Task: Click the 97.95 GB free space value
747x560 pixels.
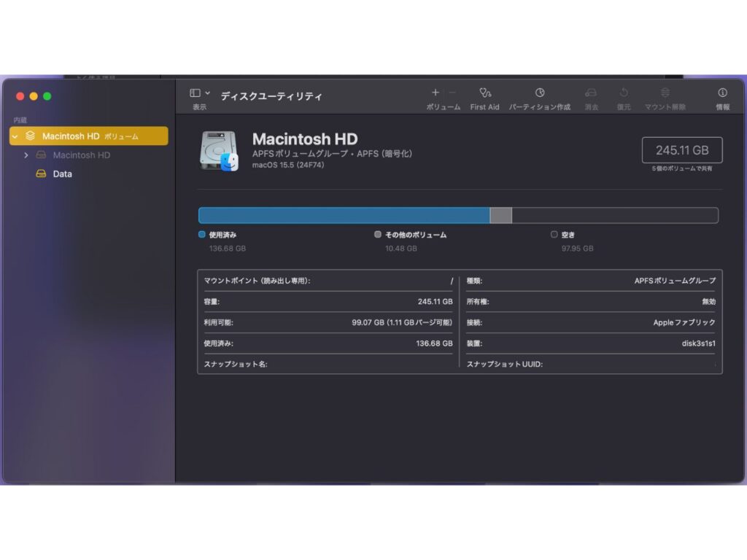Action: click(x=578, y=249)
